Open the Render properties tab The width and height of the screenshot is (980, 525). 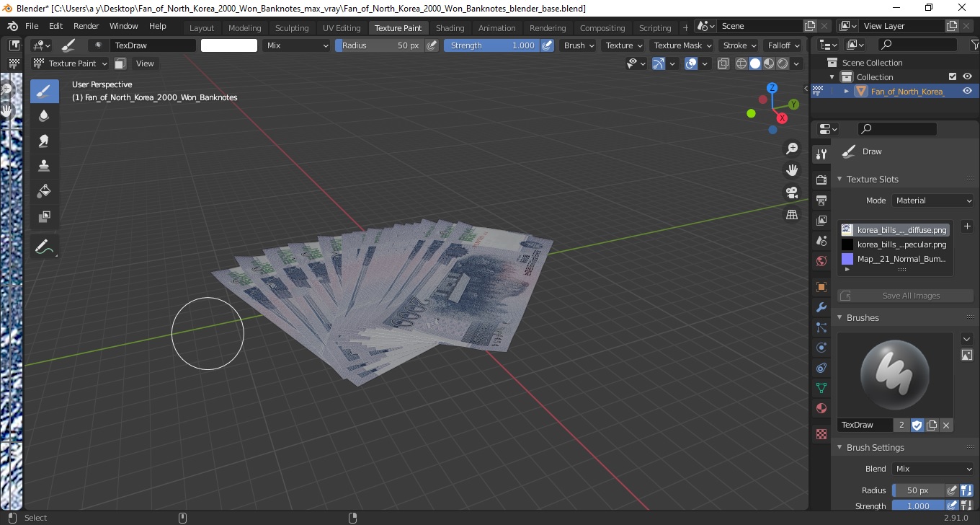coord(821,180)
